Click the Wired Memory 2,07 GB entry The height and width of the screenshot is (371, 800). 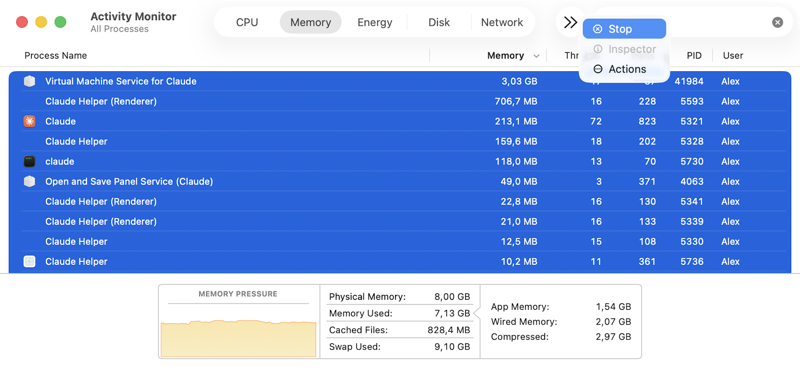click(561, 322)
